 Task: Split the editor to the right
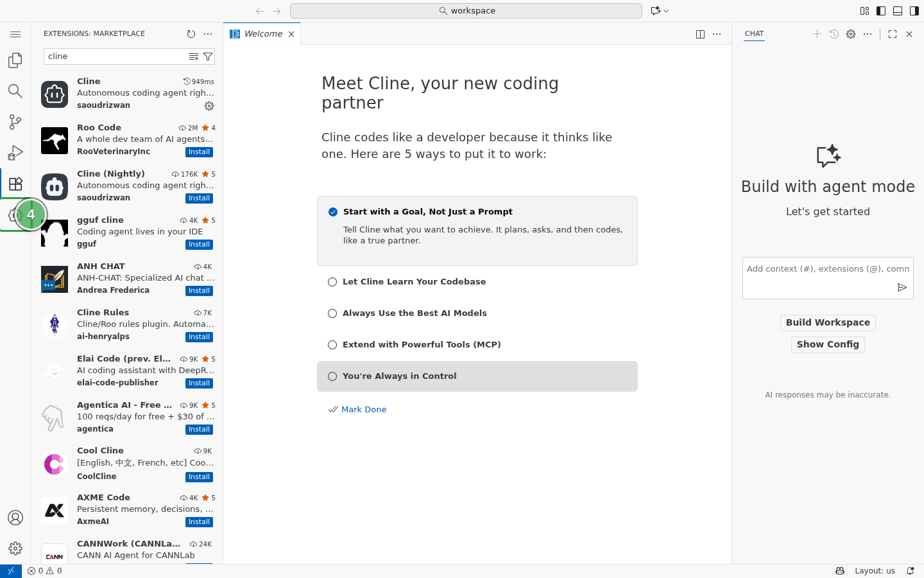point(701,34)
